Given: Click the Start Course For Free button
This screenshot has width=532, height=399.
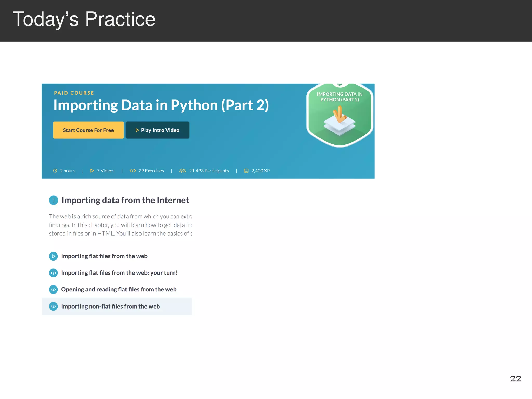Looking at the screenshot, I should [x=88, y=130].
